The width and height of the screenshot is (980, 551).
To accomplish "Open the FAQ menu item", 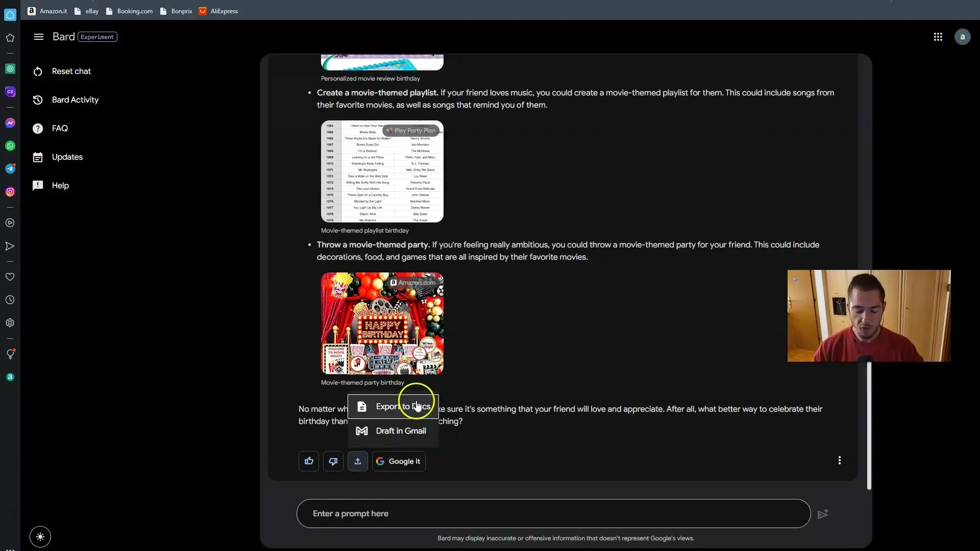I will click(x=60, y=129).
